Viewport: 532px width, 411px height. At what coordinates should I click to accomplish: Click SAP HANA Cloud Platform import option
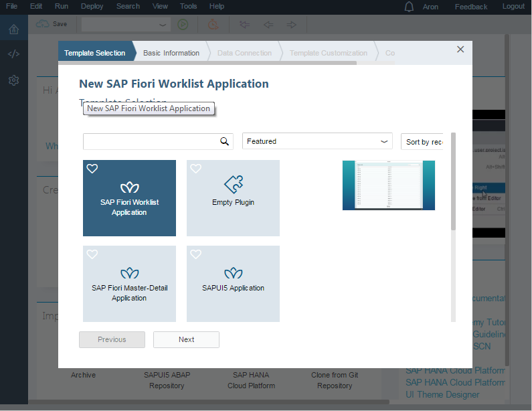point(251,380)
